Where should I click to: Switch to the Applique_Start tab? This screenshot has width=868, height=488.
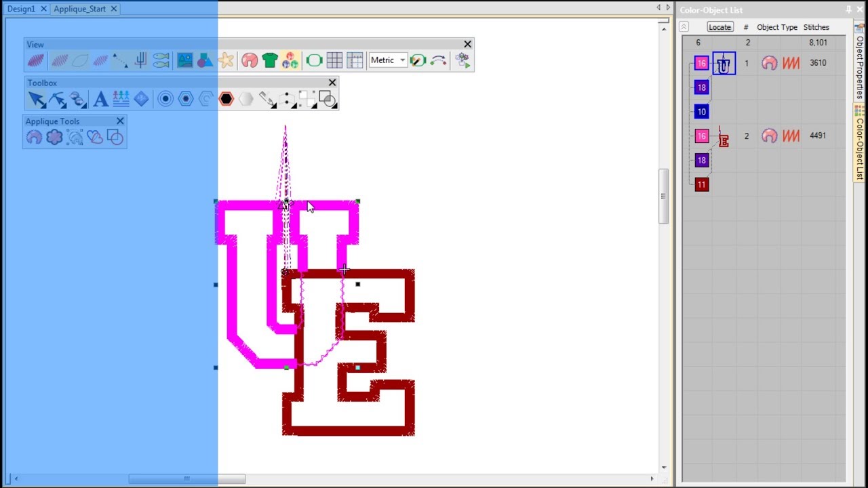(79, 9)
